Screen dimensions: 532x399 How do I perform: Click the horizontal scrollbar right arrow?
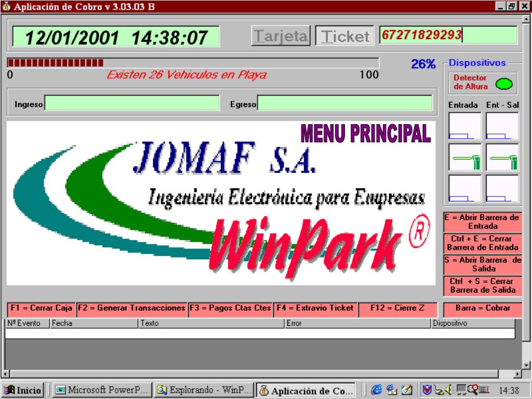coord(517,374)
